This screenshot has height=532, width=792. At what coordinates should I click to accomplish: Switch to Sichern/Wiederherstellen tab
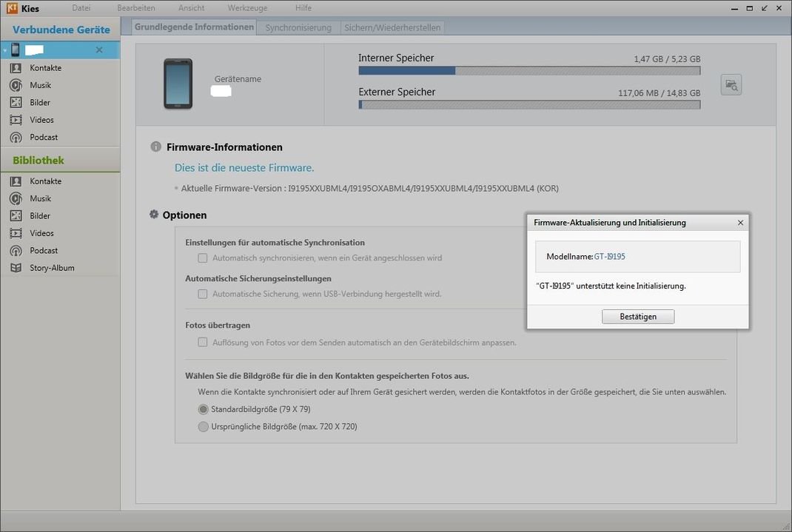[392, 28]
